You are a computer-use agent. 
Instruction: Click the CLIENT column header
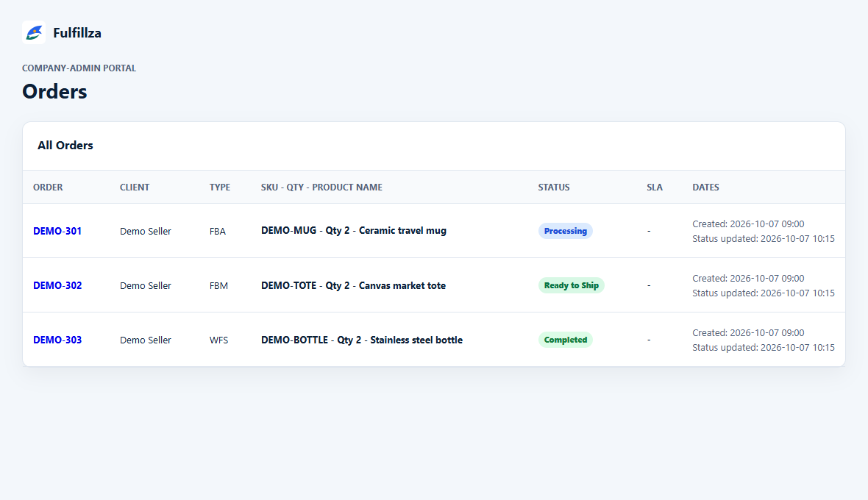click(x=135, y=187)
